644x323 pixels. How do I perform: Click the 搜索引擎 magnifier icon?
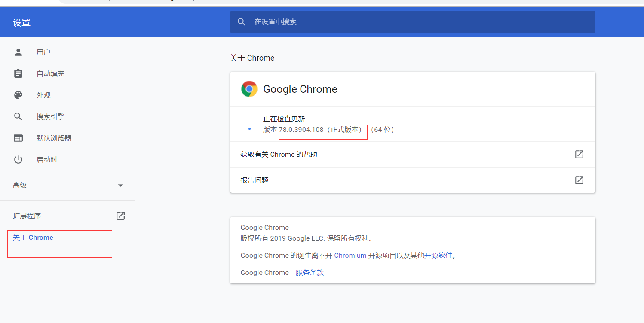pyautogui.click(x=18, y=116)
